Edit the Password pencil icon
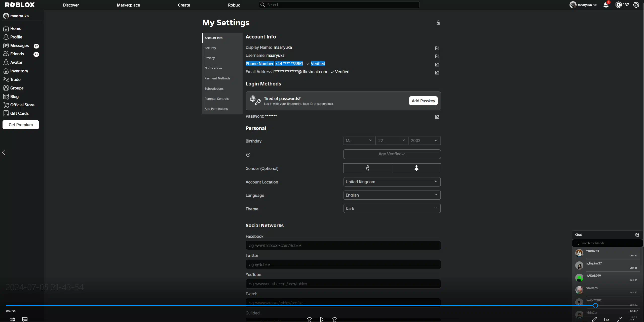The width and height of the screenshot is (644, 322). click(x=437, y=117)
